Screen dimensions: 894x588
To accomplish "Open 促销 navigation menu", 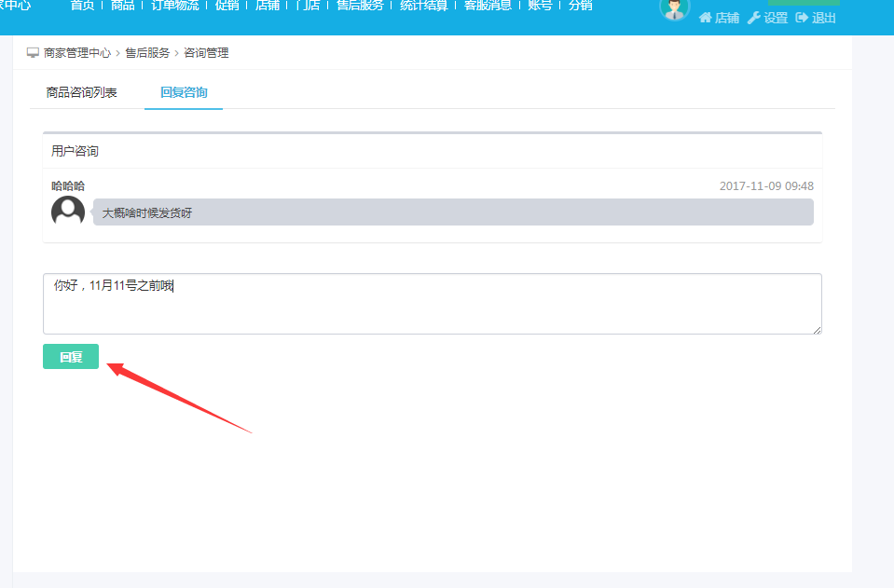I will click(x=227, y=5).
